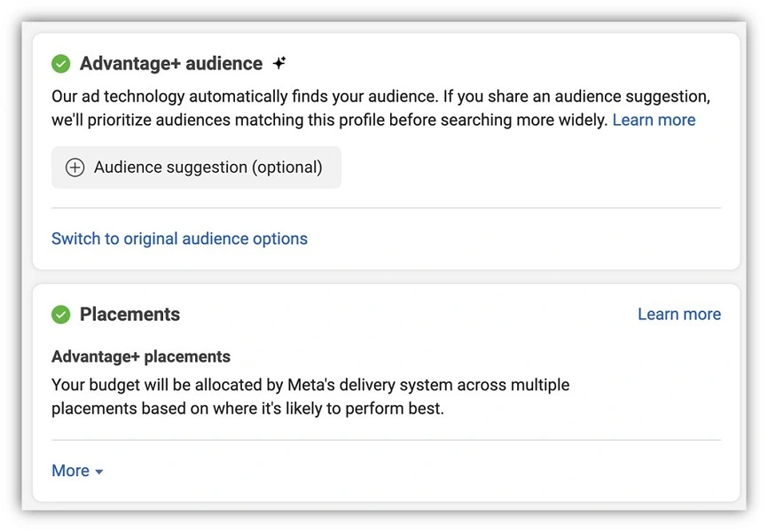
Task: Select the Advantage+ audience heading
Action: tap(171, 64)
